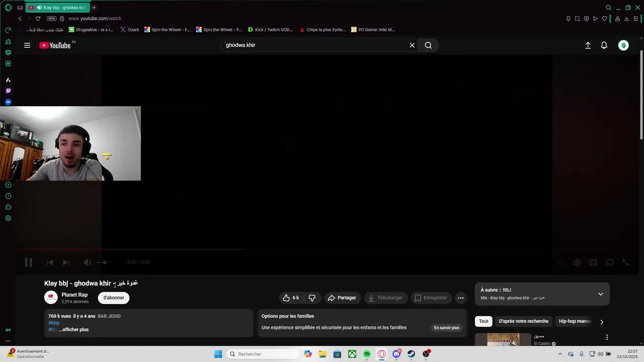
Task: Open a new browser tab with plus
Action: point(94,8)
